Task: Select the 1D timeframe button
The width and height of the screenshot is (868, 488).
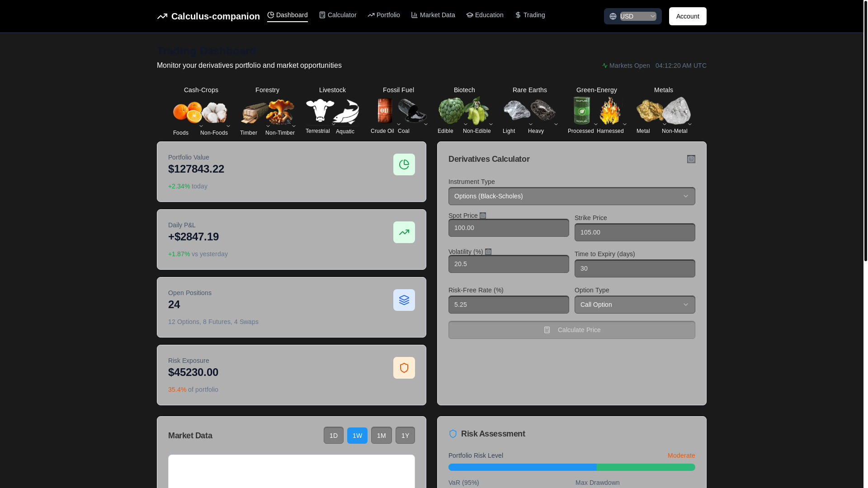Action: click(334, 436)
